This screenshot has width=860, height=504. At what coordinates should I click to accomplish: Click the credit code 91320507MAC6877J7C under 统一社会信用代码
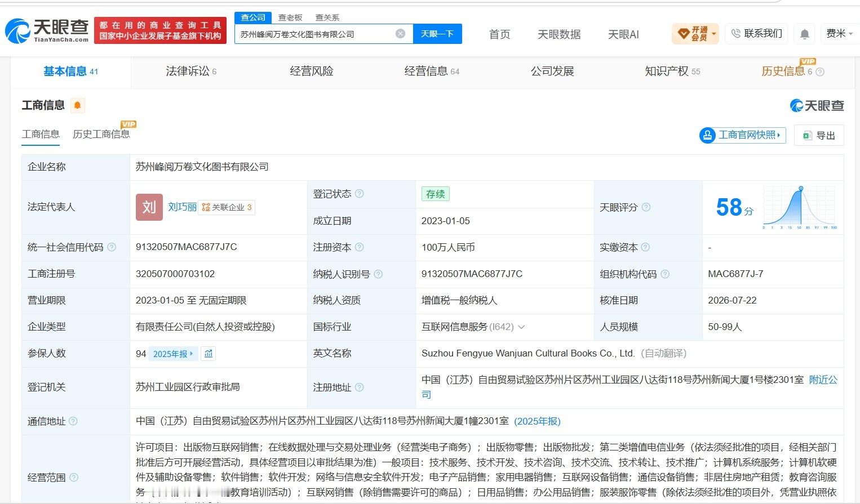(x=187, y=247)
